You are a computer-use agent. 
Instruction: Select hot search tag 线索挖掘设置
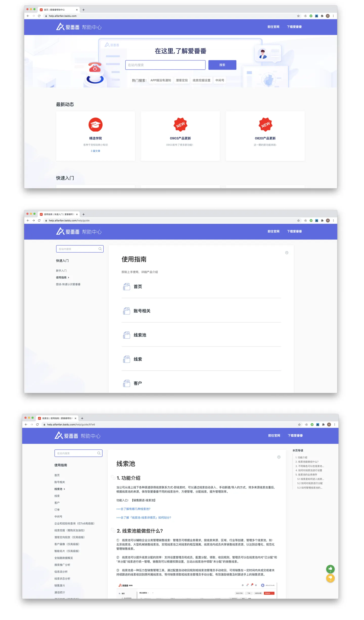tap(201, 80)
